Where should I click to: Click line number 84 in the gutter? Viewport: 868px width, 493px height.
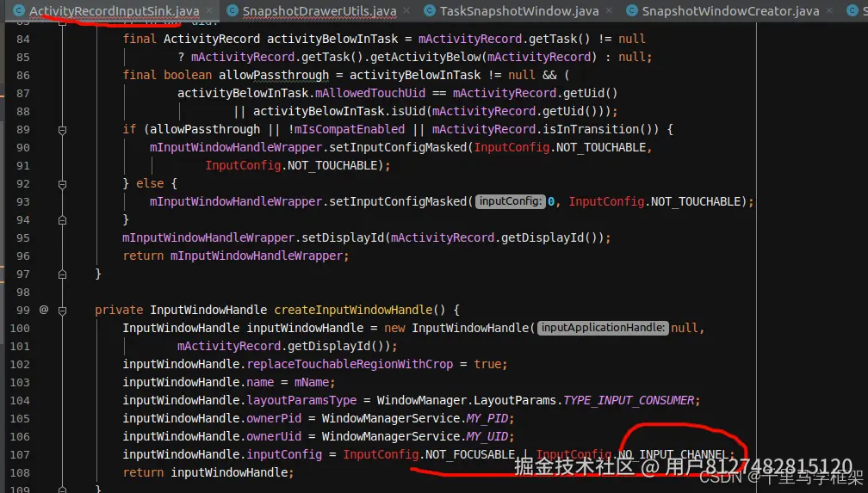pos(22,40)
